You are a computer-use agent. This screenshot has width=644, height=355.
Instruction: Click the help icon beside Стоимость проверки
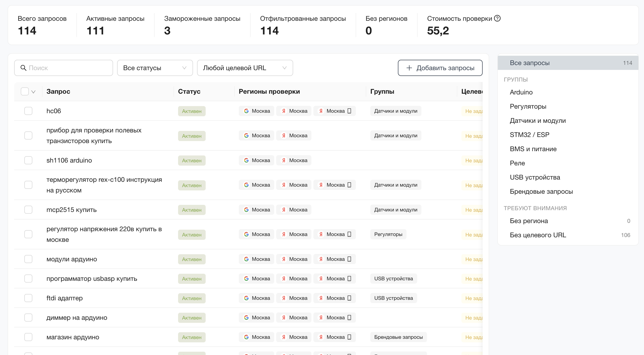click(x=497, y=18)
